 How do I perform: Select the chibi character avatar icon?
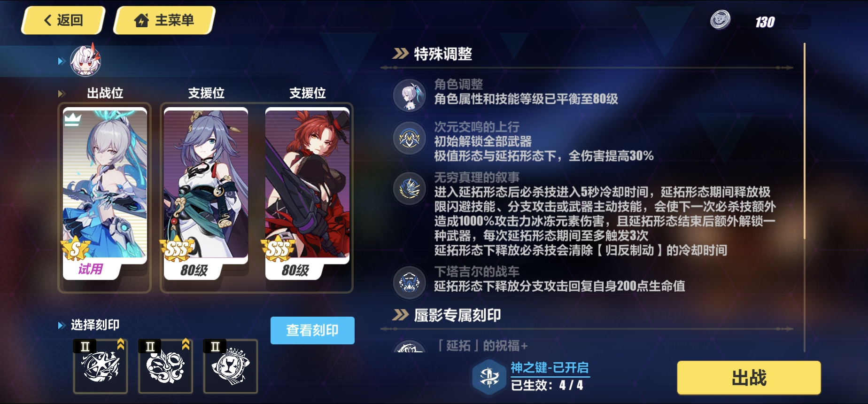[x=85, y=60]
